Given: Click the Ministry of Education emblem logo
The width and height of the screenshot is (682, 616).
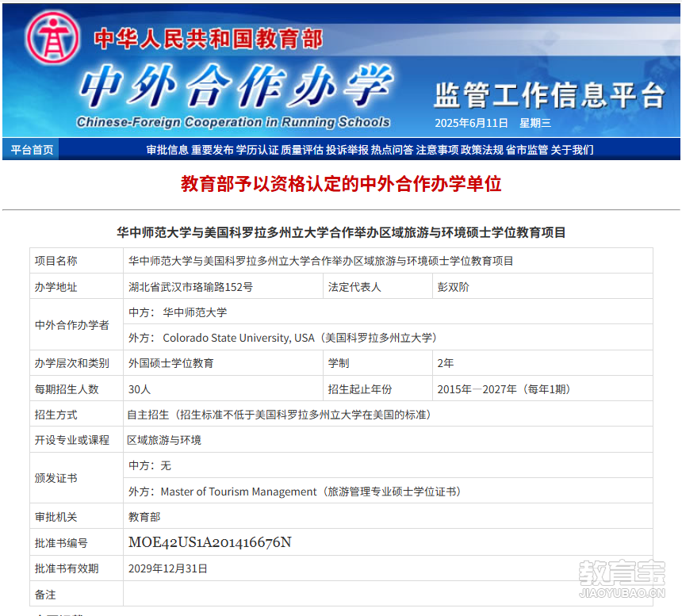Looking at the screenshot, I should tap(52, 38).
